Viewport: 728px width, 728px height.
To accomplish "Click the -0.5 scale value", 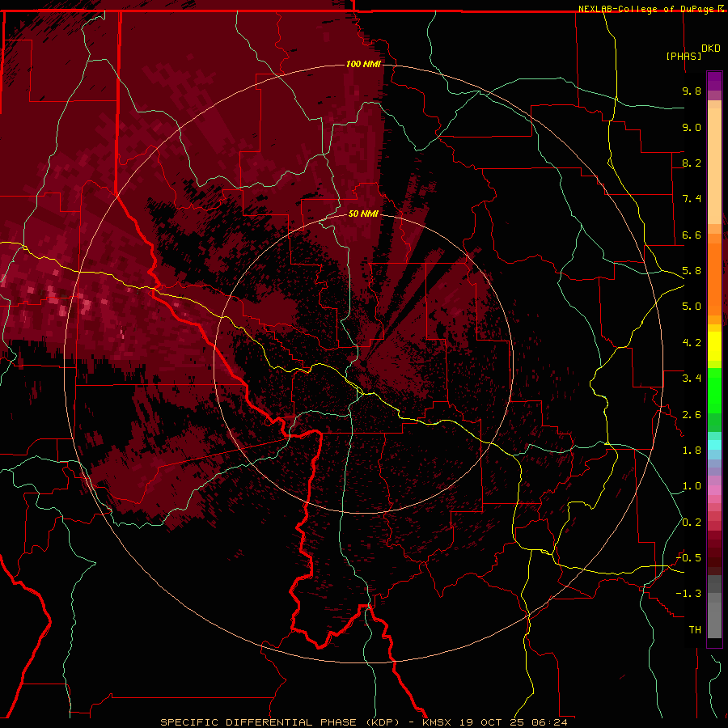I will [x=688, y=558].
